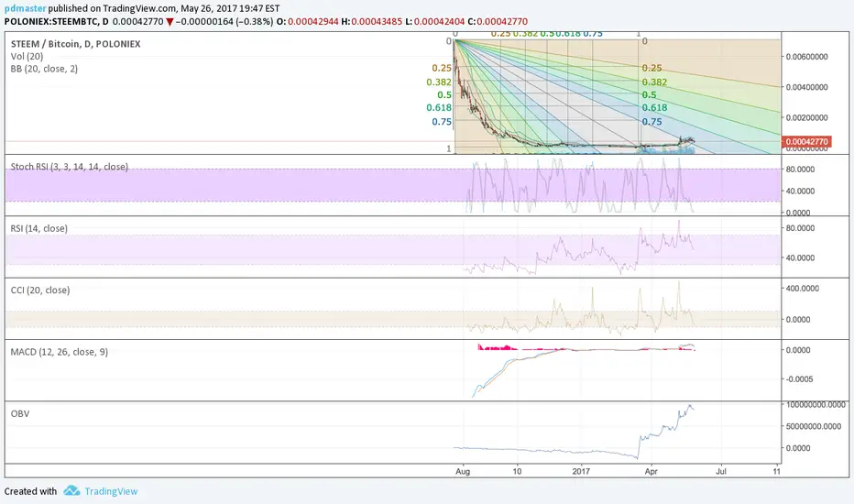Click the 400.0000 CCI axis label
The height and width of the screenshot is (504, 854).
click(x=803, y=289)
